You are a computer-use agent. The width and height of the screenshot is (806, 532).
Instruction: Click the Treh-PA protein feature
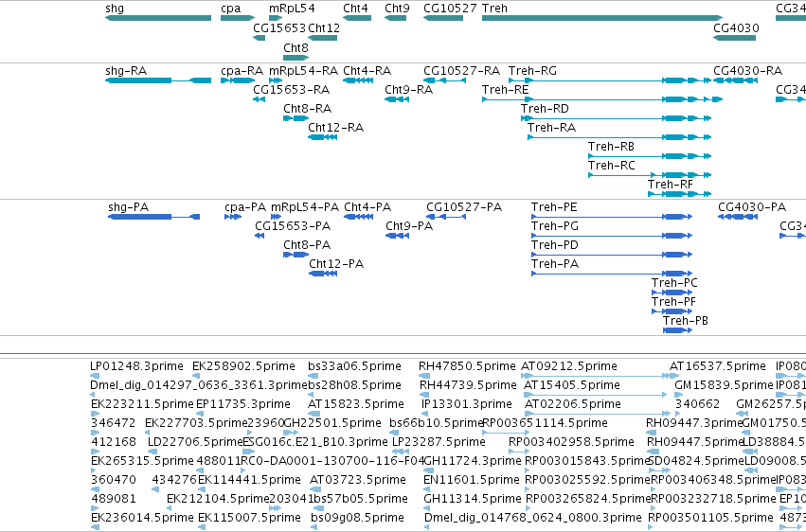point(612,274)
